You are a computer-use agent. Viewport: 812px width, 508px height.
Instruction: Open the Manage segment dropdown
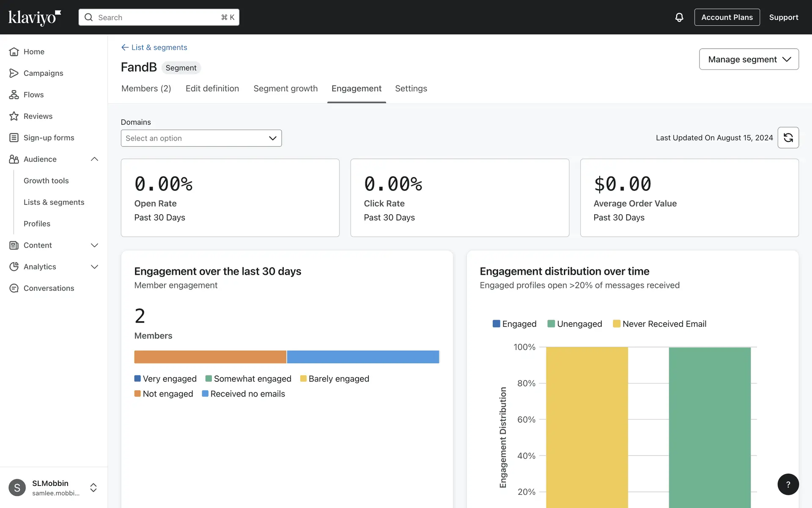(749, 59)
